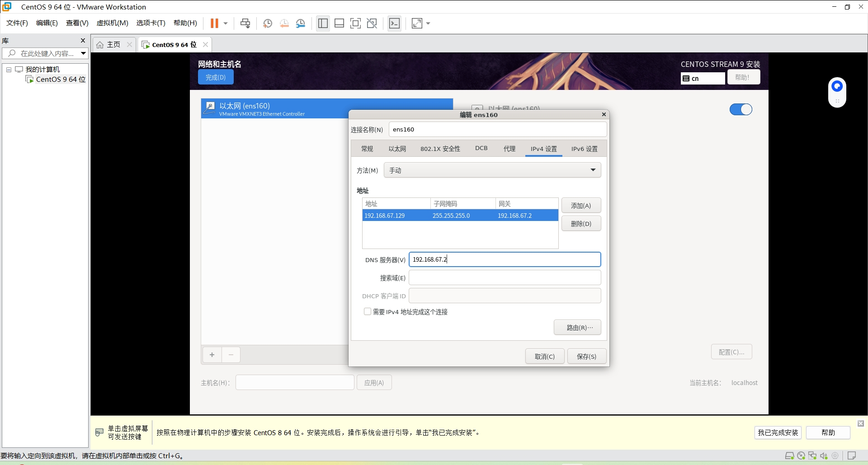868x465 pixels.
Task: Toggle the console view toolbar icon
Action: click(394, 23)
